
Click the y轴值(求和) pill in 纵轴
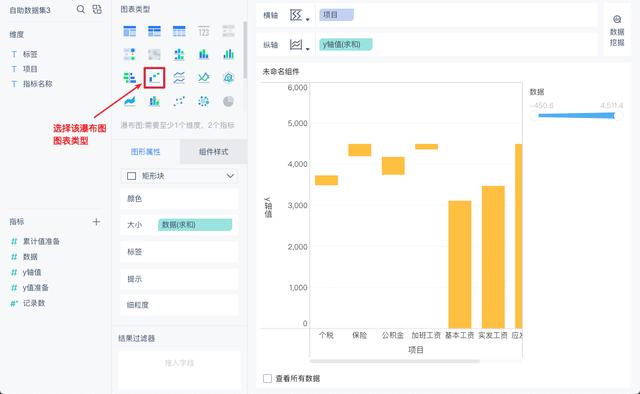346,45
